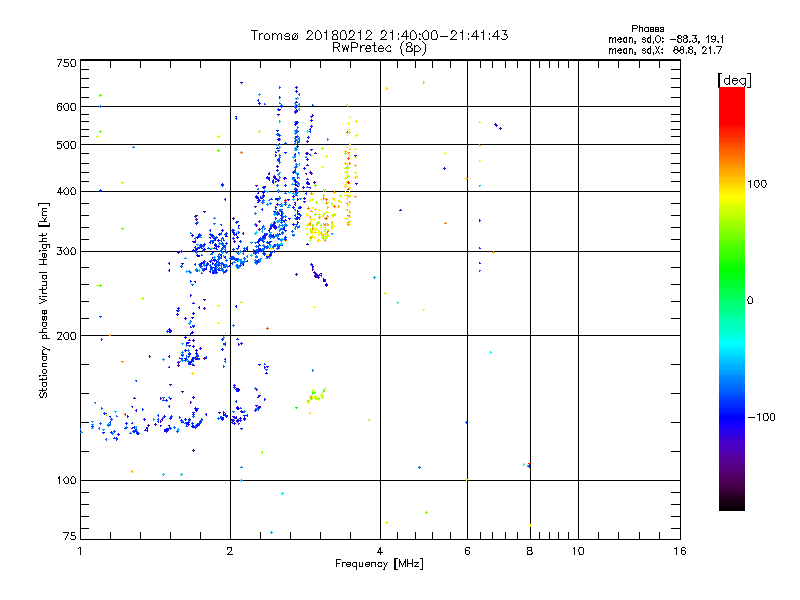Click the 200 km height tick label
The width and height of the screenshot is (800, 600).
[x=67, y=336]
